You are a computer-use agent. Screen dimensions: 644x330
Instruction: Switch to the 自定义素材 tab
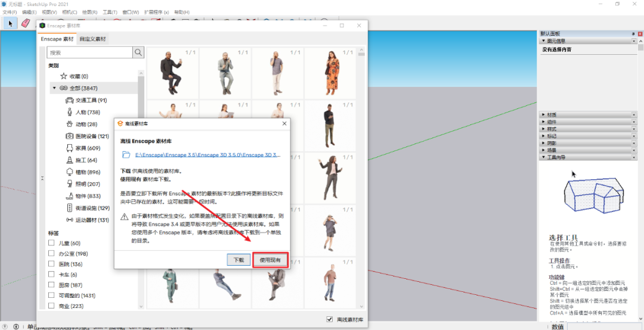point(92,39)
